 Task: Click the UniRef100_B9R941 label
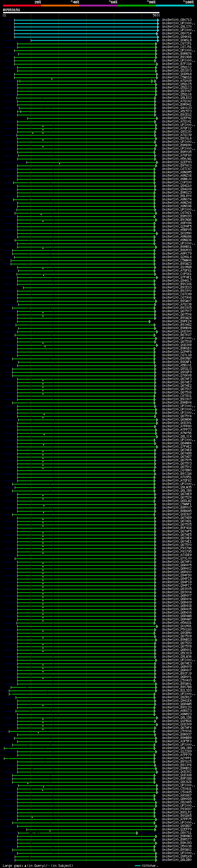(177, 104)
